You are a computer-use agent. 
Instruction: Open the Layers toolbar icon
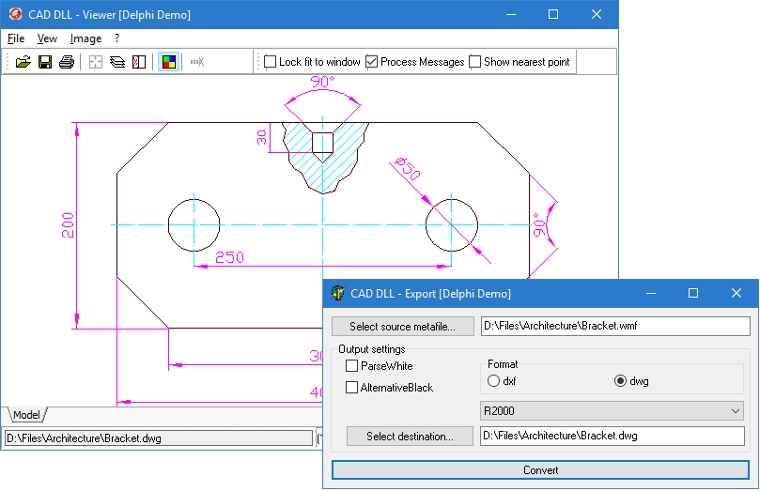click(118, 62)
